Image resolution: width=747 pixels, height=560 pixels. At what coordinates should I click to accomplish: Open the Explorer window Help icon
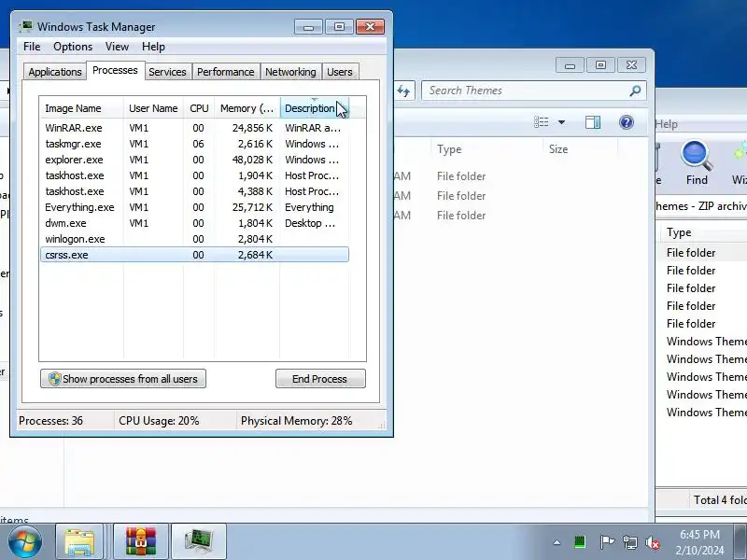[627, 122]
